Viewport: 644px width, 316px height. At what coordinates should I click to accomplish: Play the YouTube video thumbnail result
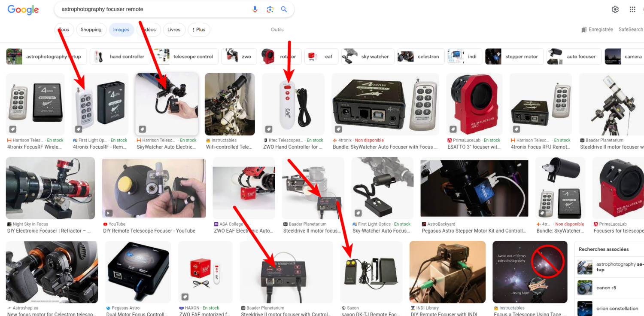(153, 188)
